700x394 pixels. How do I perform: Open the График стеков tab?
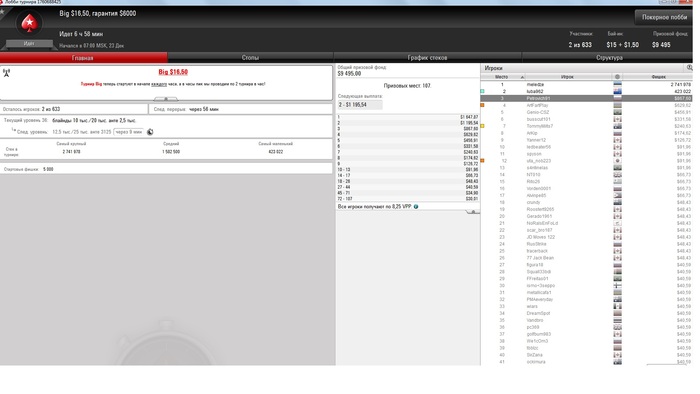(427, 58)
